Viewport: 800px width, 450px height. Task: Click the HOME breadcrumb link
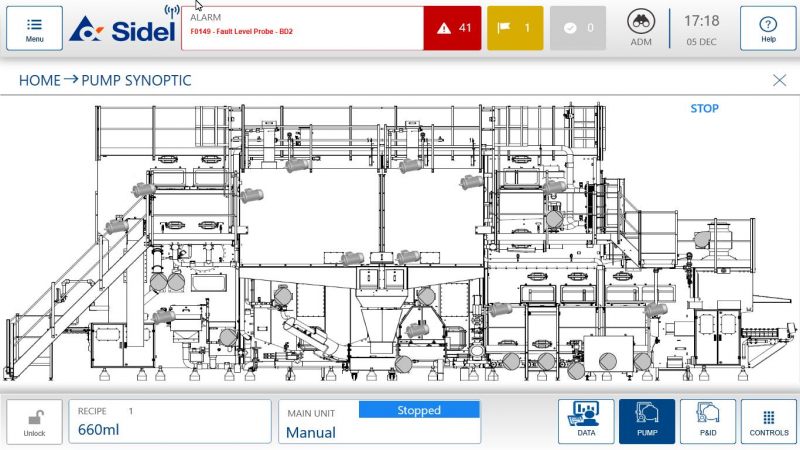pyautogui.click(x=39, y=80)
